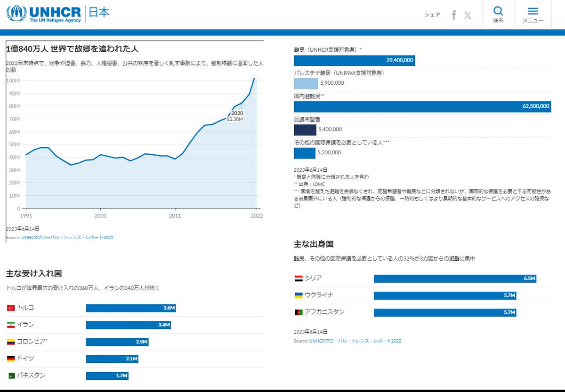
Task: Open the source link under the line chart
Action: (x=67, y=238)
